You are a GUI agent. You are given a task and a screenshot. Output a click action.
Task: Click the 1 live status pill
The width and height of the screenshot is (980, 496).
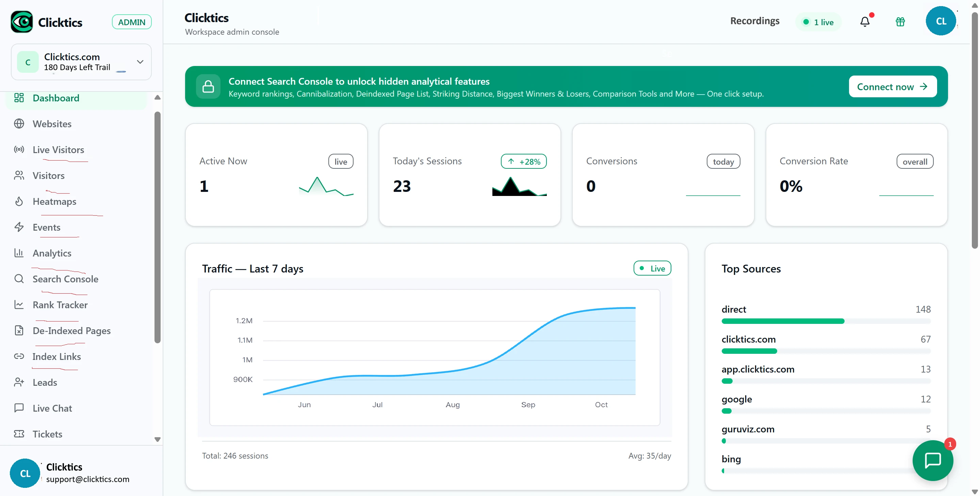click(x=818, y=22)
